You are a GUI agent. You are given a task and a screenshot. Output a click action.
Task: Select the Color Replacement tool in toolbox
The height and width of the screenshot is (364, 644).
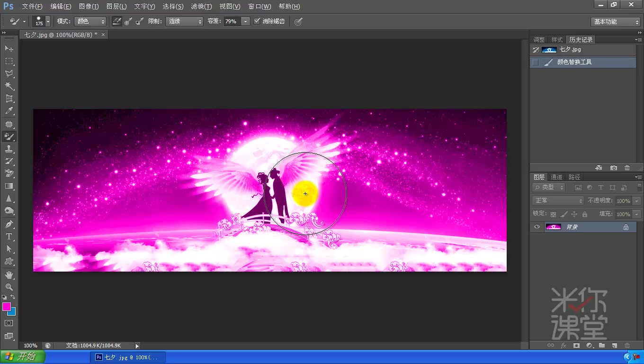pos(9,136)
